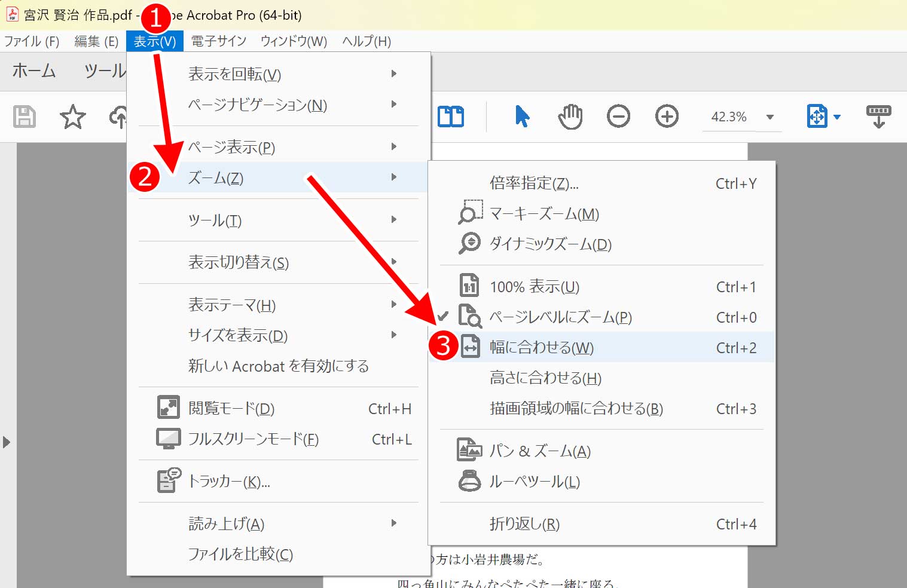Choose ファイルを比較(C) compare files
The height and width of the screenshot is (588, 907).
[279, 554]
